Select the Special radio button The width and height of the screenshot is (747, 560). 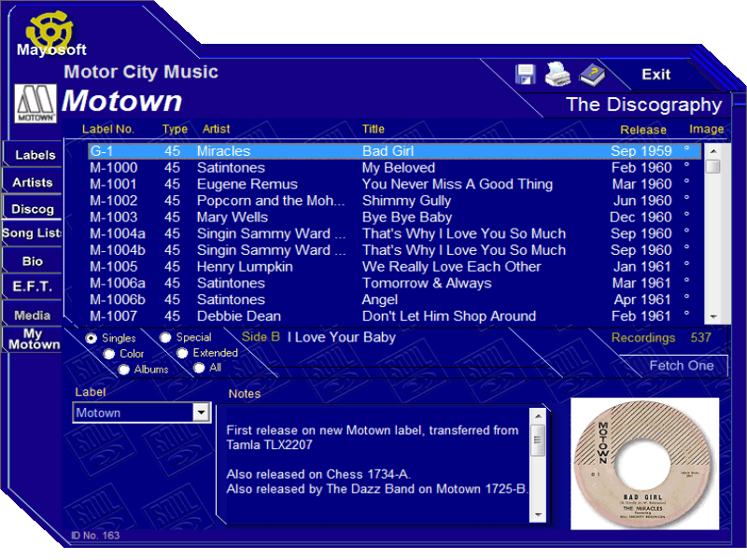tap(165, 338)
